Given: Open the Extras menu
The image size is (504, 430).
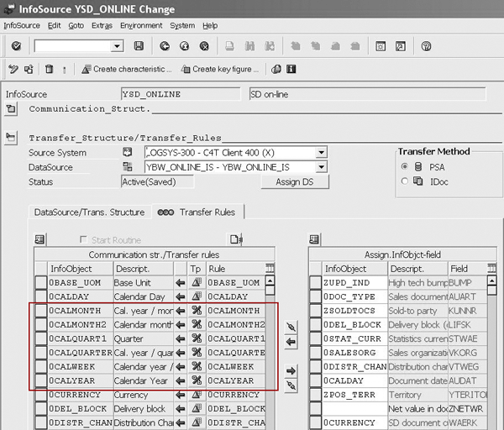Looking at the screenshot, I should click(102, 25).
